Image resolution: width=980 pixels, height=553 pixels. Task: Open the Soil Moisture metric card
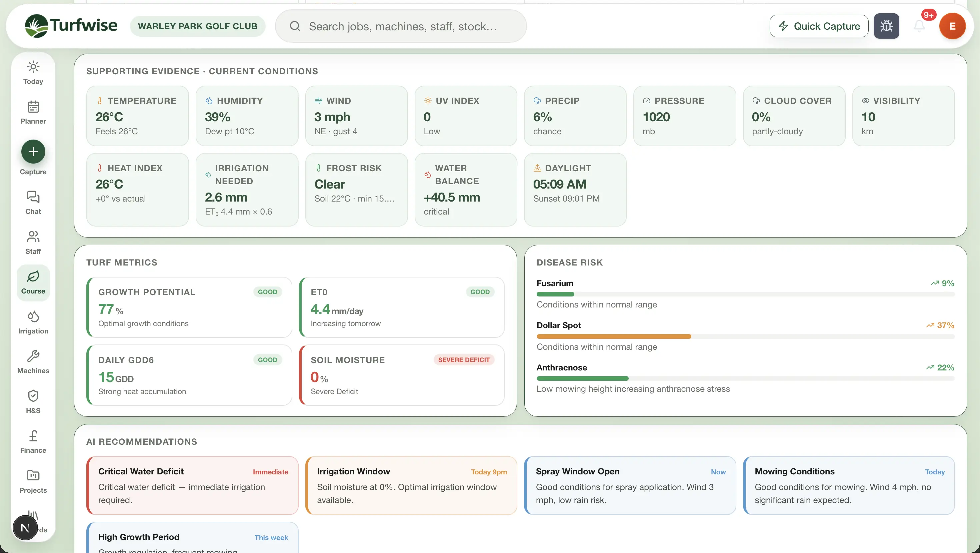(x=402, y=375)
